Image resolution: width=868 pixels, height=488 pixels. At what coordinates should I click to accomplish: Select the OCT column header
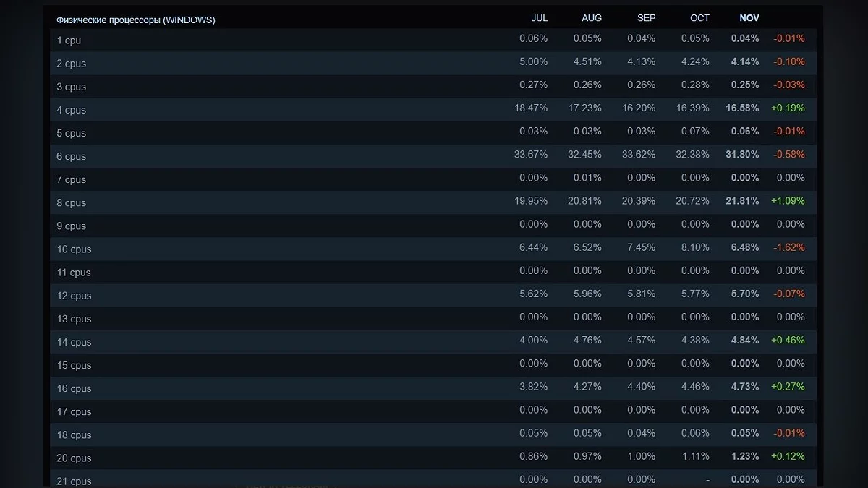pyautogui.click(x=699, y=18)
